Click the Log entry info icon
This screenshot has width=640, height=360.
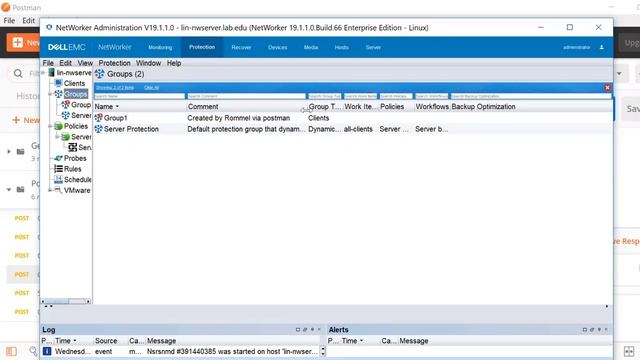click(47, 351)
